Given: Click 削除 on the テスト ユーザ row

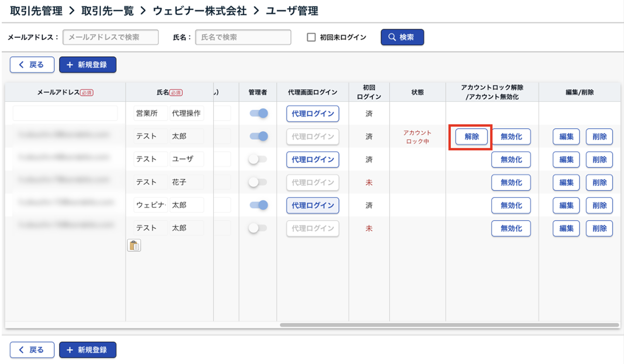Looking at the screenshot, I should tap(599, 159).
